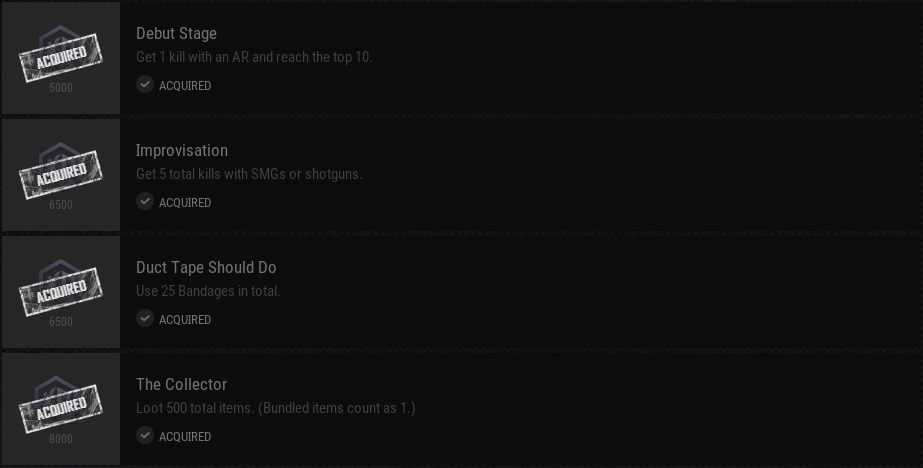Open The Collector mission title
923x468 pixels.
(x=181, y=385)
